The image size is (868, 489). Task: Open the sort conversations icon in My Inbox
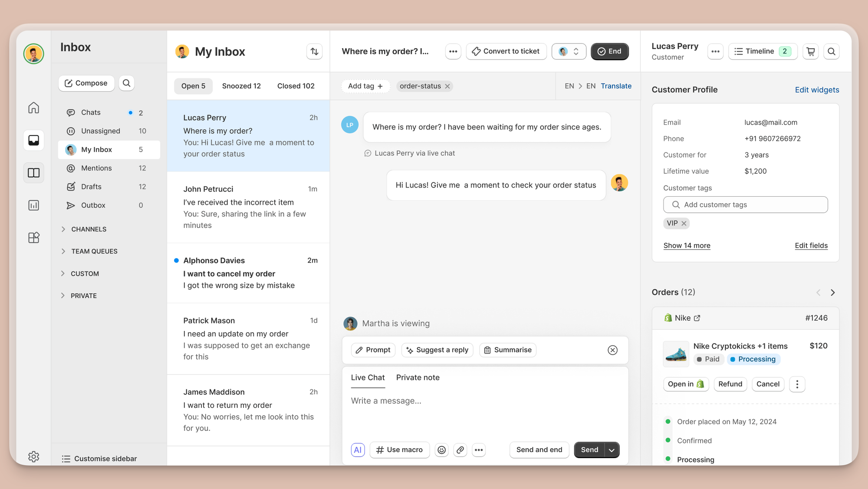[x=314, y=51]
